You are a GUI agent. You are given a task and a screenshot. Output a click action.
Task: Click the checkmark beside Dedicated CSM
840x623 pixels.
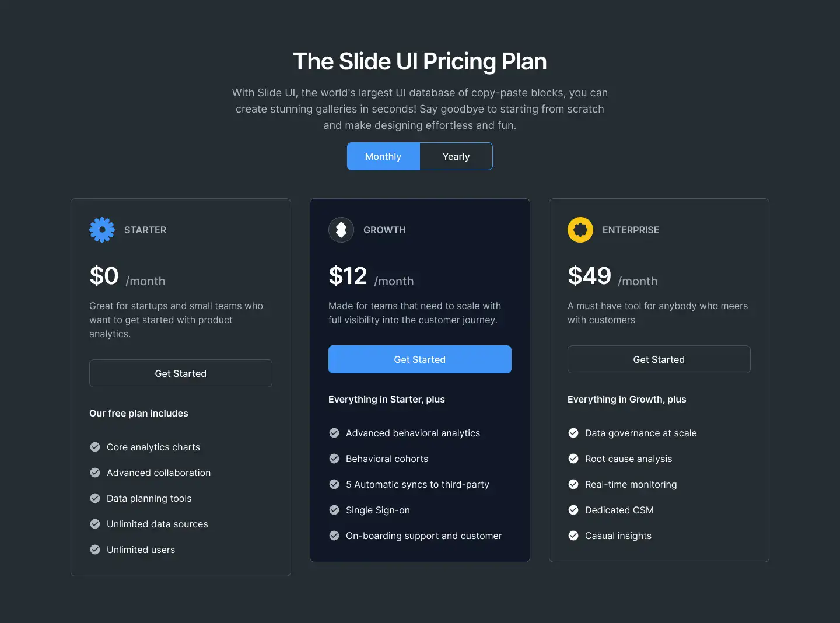click(573, 510)
